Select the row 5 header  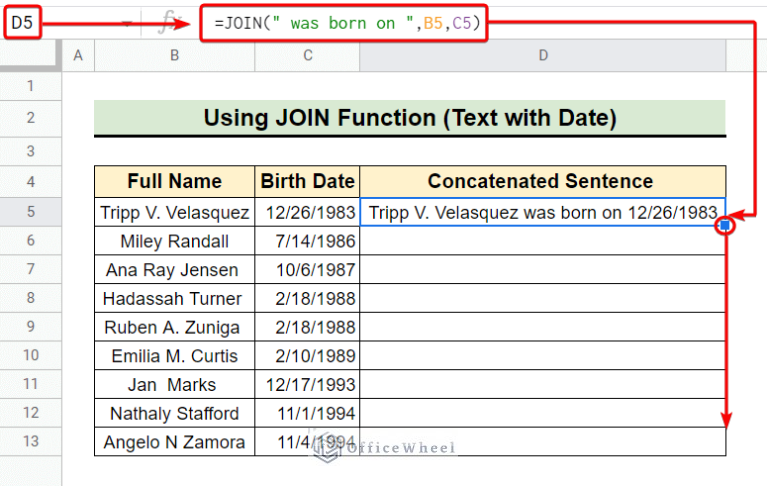coord(31,212)
